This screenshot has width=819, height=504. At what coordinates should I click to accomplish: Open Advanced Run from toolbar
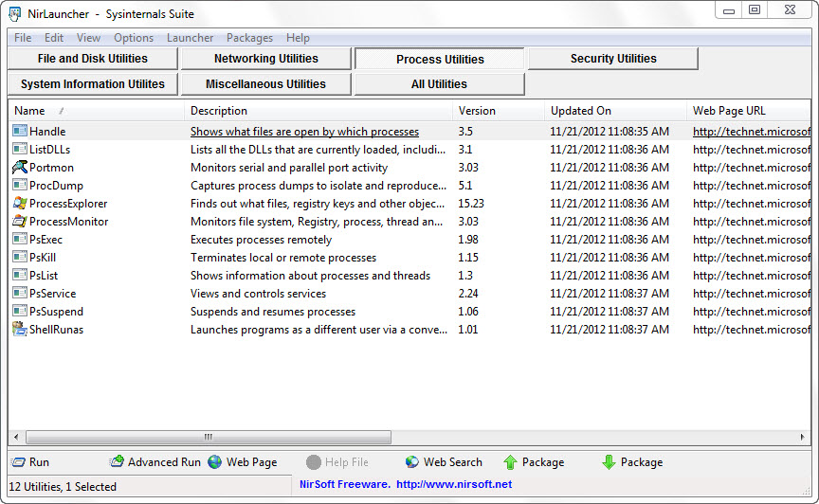point(155,462)
